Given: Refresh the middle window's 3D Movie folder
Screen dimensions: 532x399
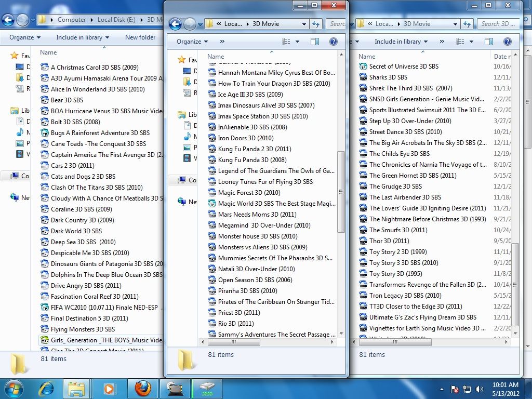Looking at the screenshot, I should [x=316, y=24].
